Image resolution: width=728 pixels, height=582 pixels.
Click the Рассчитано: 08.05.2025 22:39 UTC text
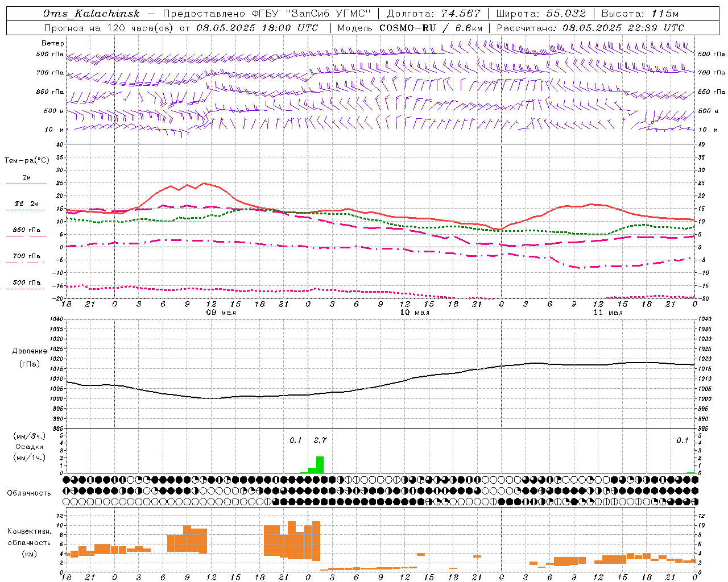tap(590, 28)
